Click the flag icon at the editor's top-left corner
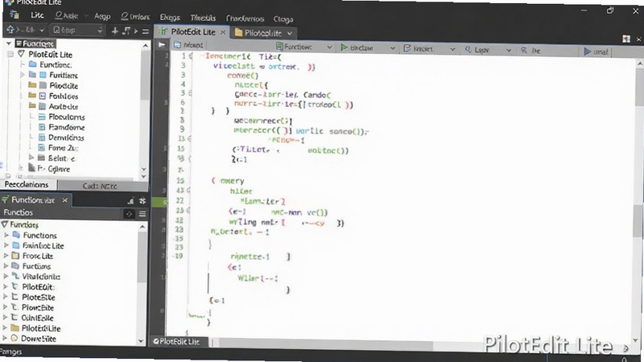644x362 pixels. pyautogui.click(x=162, y=45)
